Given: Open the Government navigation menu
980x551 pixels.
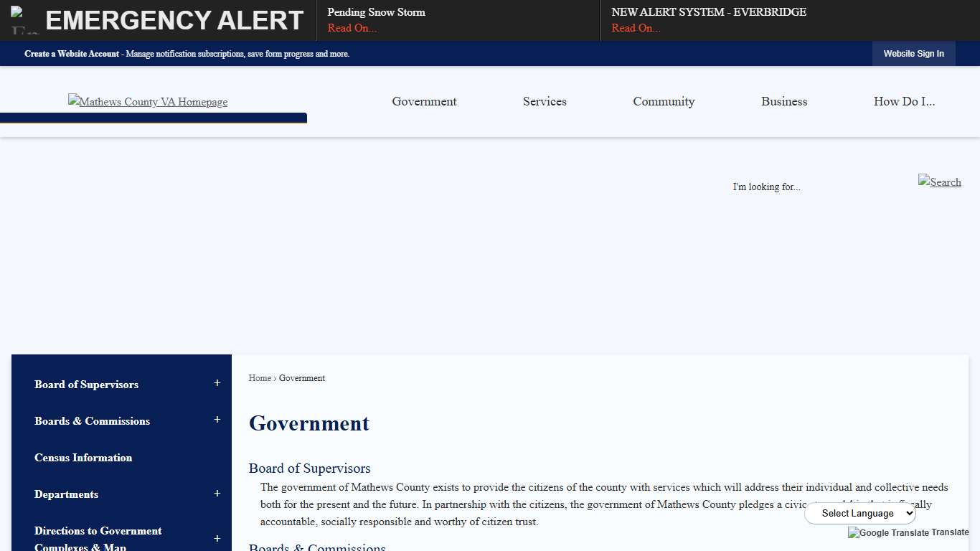Looking at the screenshot, I should point(424,101).
